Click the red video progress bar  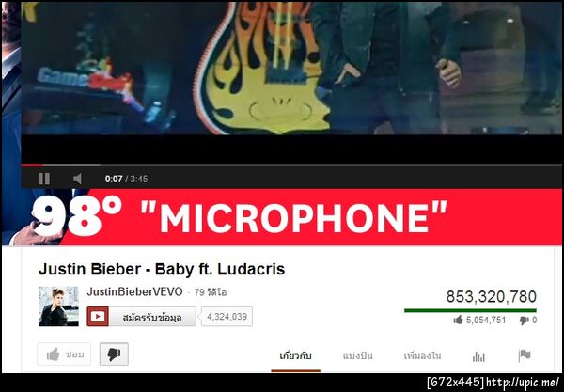click(x=291, y=165)
